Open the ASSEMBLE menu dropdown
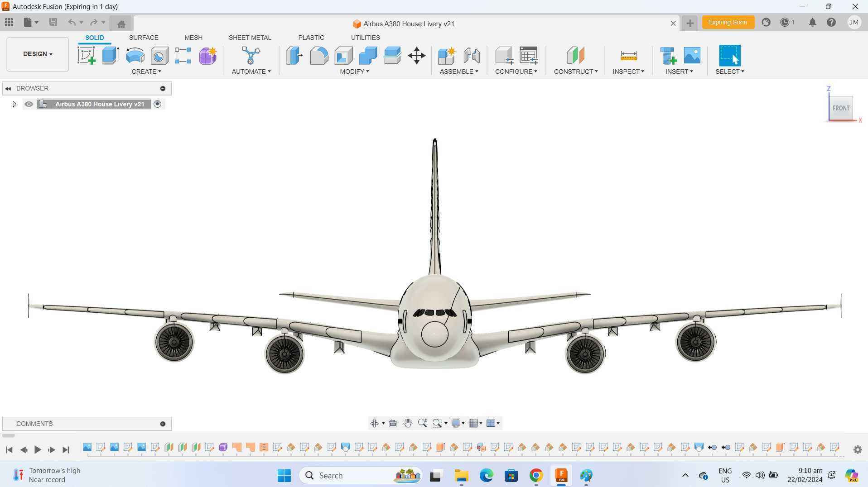 459,72
